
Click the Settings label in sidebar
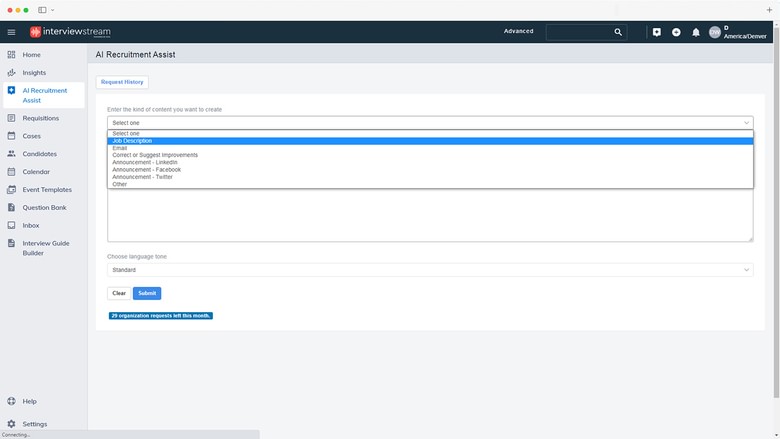click(35, 424)
